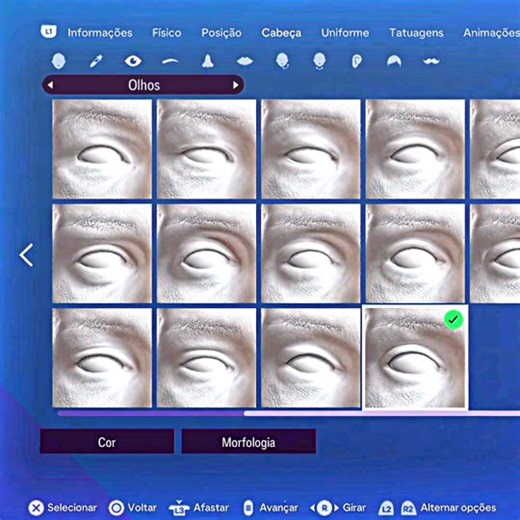This screenshot has height=520, width=520.
Task: Click the Alternar opções hint label
Action: [458, 508]
